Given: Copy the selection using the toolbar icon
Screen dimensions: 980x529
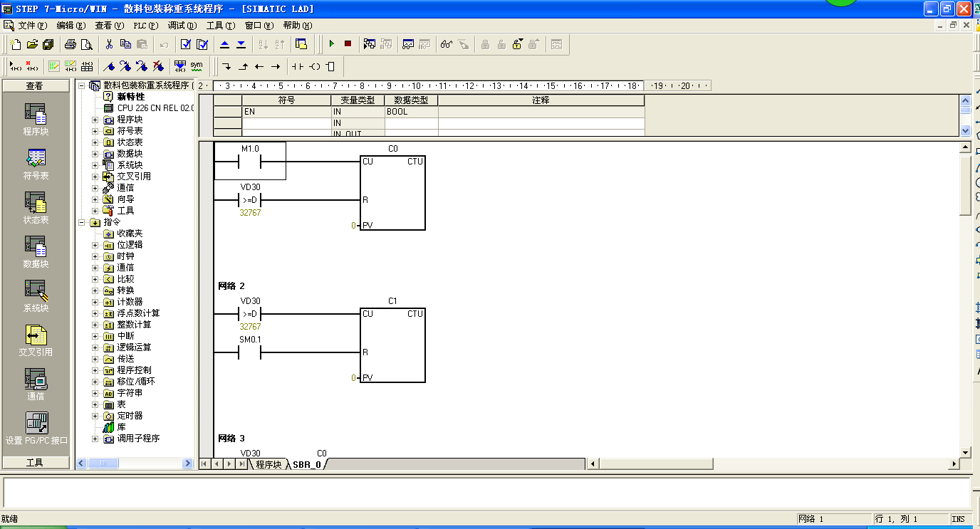Looking at the screenshot, I should tap(125, 44).
